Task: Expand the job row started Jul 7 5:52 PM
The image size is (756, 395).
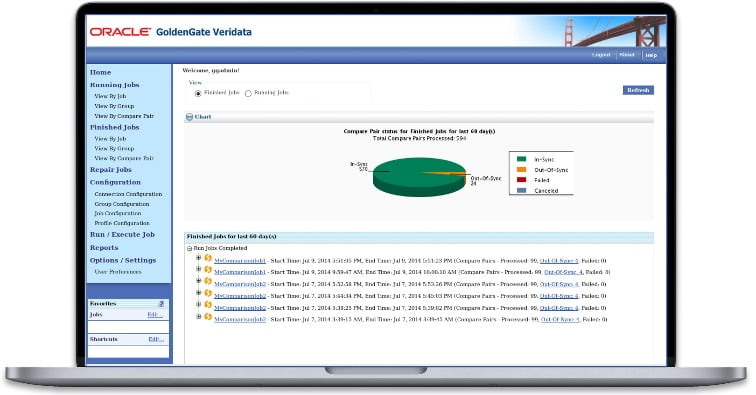Action: [x=198, y=281]
